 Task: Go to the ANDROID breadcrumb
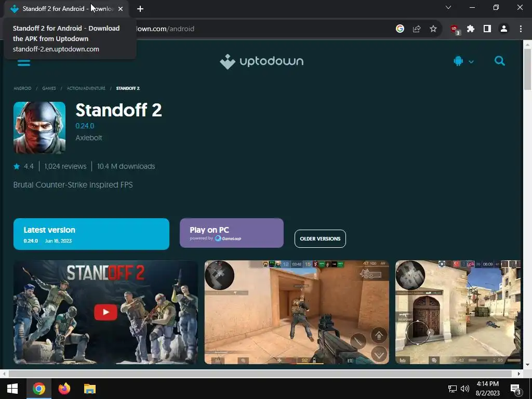[22, 88]
